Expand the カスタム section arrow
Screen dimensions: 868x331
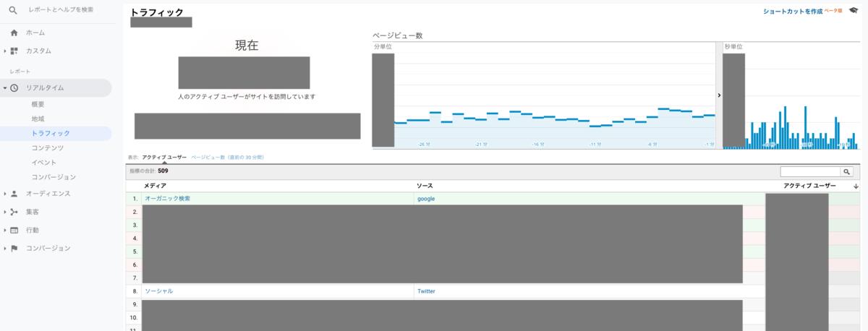[5, 51]
